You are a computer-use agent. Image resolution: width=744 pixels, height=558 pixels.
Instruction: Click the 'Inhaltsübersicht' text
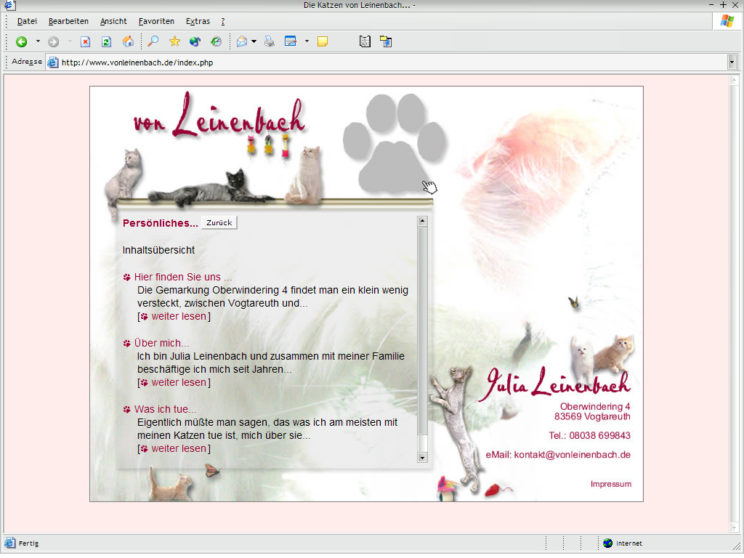pyautogui.click(x=158, y=250)
